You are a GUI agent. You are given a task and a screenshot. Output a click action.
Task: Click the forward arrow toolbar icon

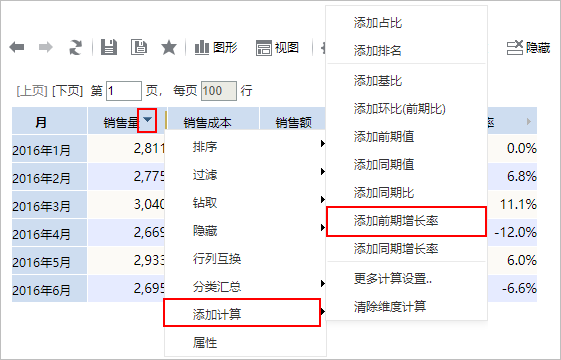(45, 47)
